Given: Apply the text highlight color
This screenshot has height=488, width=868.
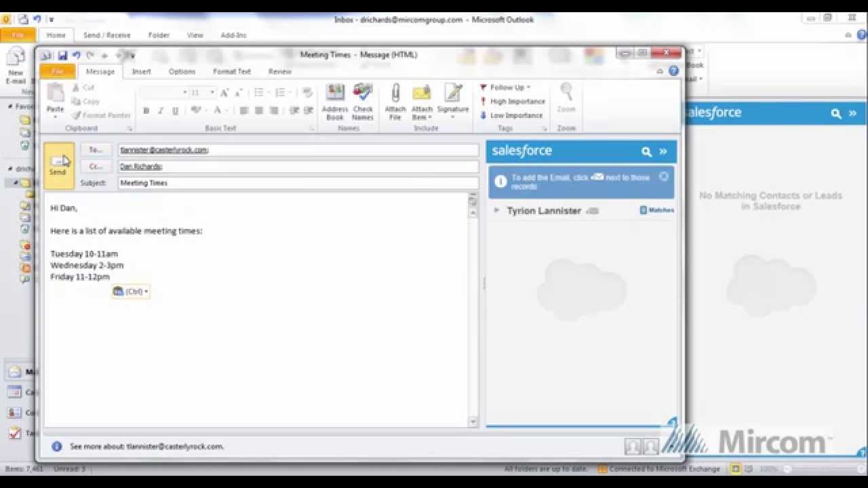Looking at the screenshot, I should coord(196,110).
